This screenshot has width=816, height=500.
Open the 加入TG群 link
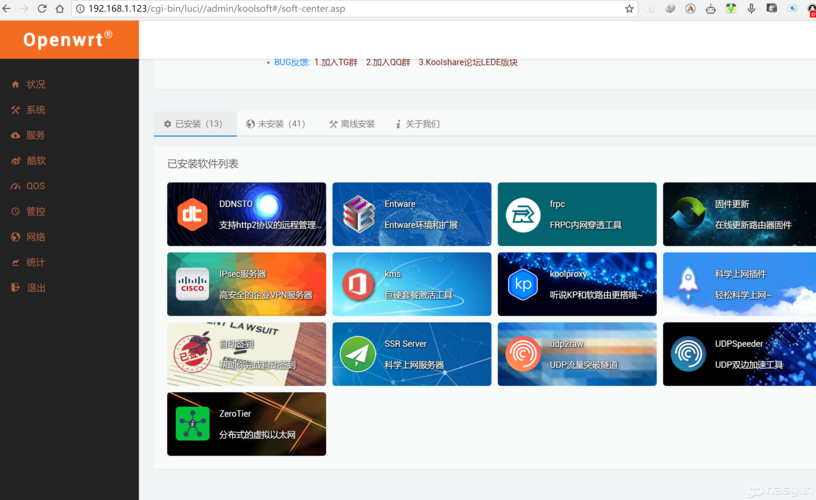tap(336, 62)
